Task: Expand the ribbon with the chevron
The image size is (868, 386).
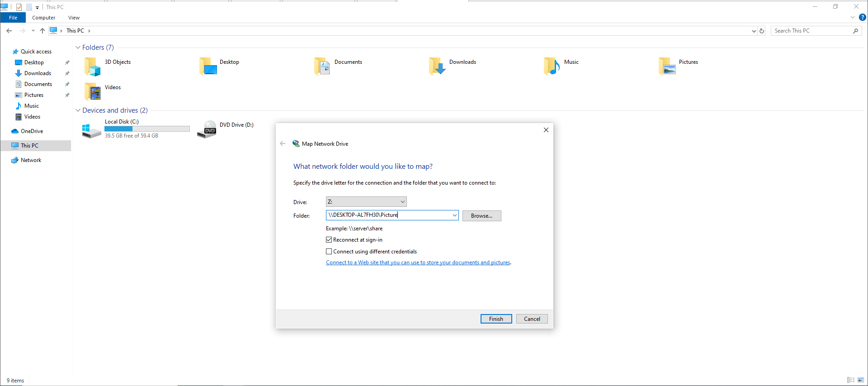Action: [853, 18]
